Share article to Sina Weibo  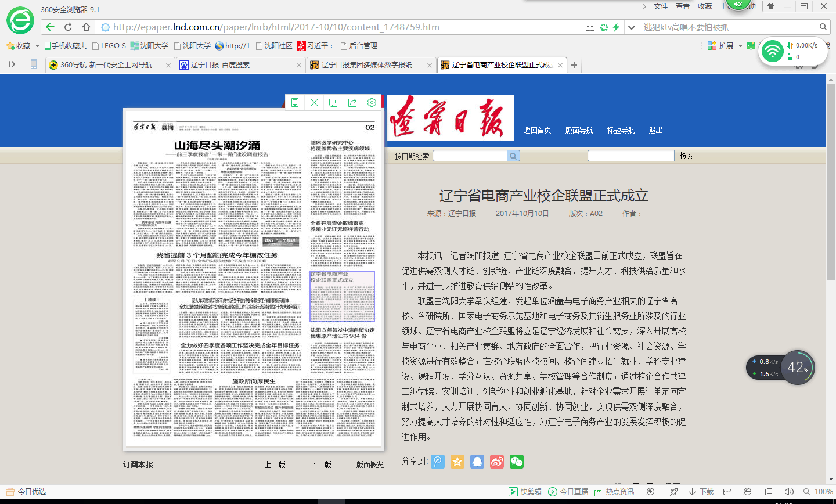point(497,462)
